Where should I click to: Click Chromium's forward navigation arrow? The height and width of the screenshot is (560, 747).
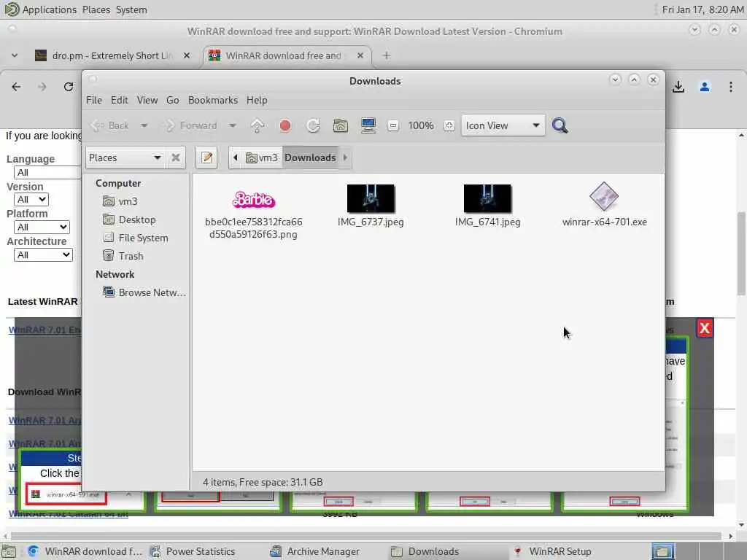click(x=42, y=87)
